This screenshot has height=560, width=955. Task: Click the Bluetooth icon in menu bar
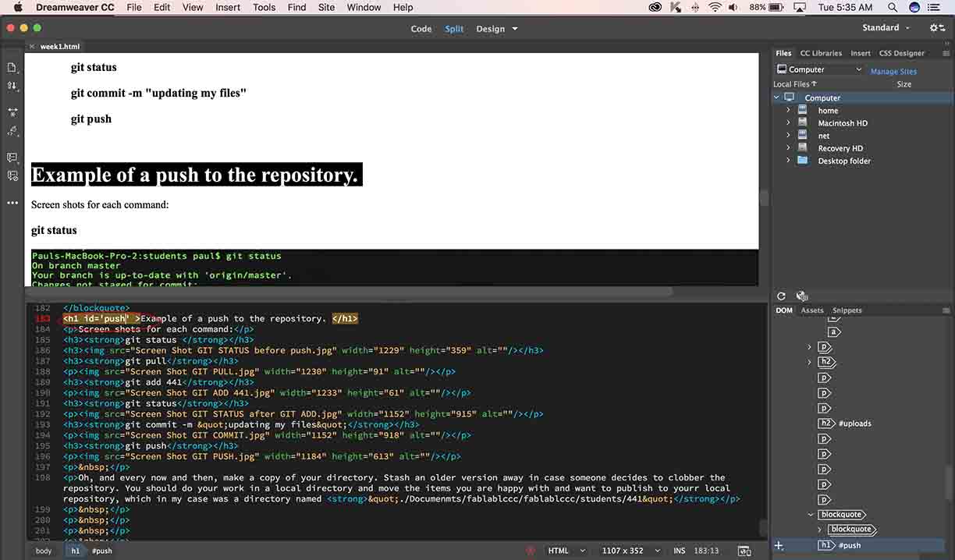click(x=694, y=7)
